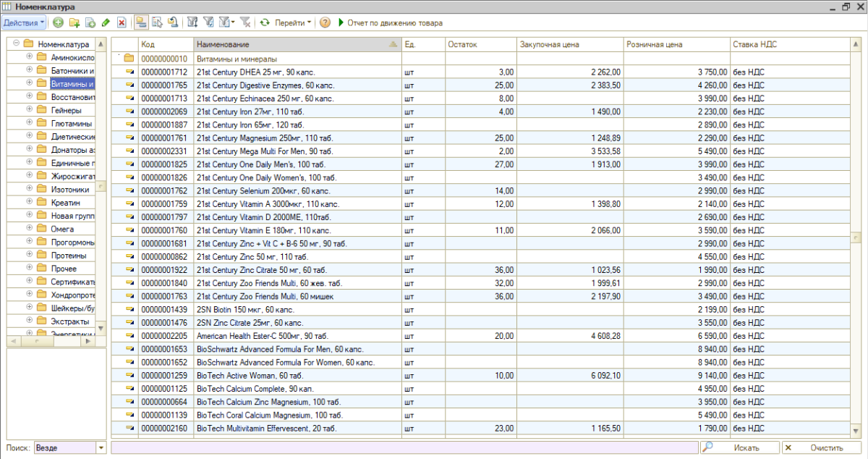This screenshot has height=459, width=868.
Task: Collapse the root Номенклатура tree node
Action: (x=16, y=43)
